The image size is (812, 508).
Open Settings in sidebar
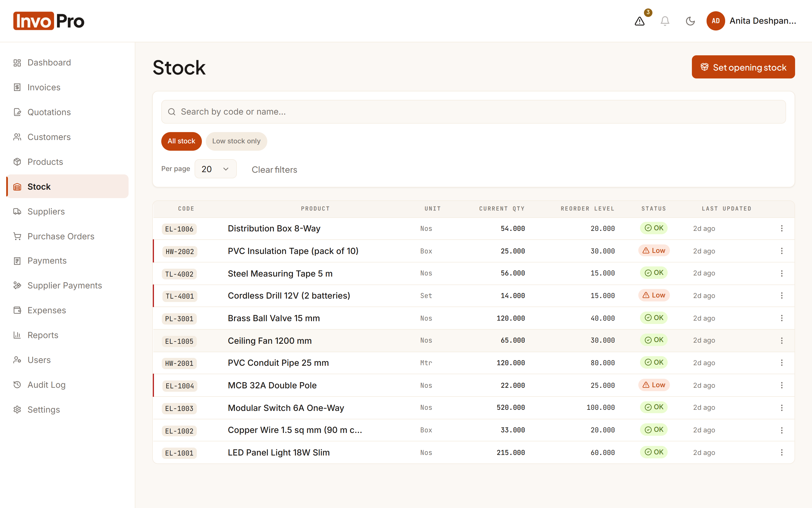67,410
